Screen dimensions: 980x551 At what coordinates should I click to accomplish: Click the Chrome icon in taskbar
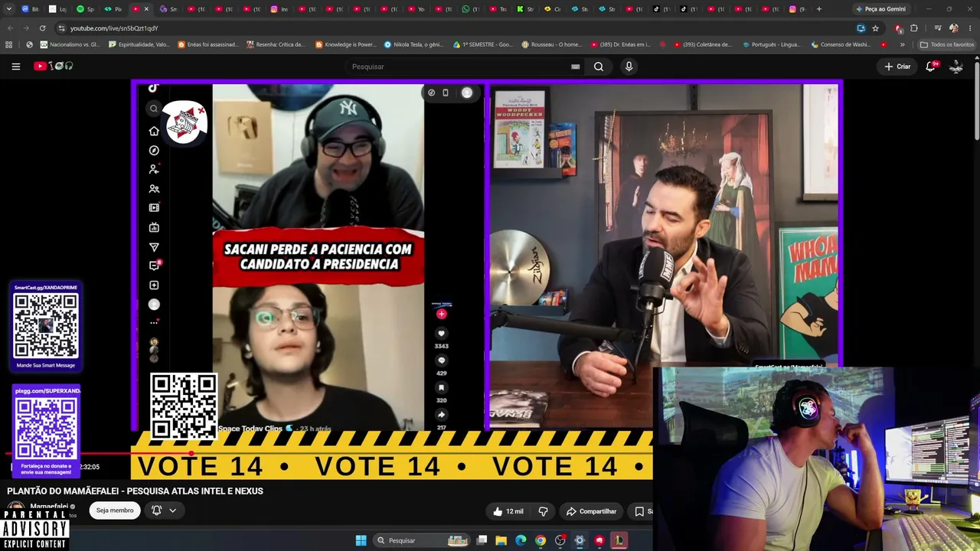(x=541, y=540)
